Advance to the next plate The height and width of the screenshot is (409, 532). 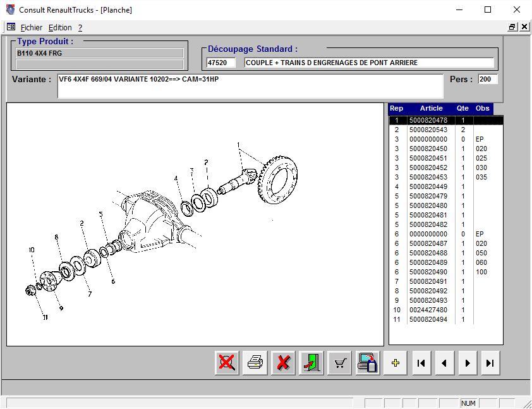click(467, 363)
